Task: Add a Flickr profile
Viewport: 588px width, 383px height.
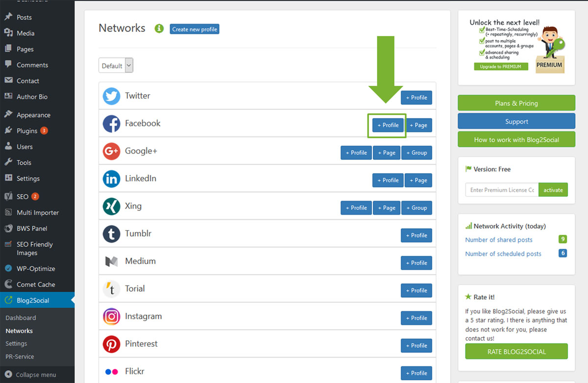Action: point(416,373)
